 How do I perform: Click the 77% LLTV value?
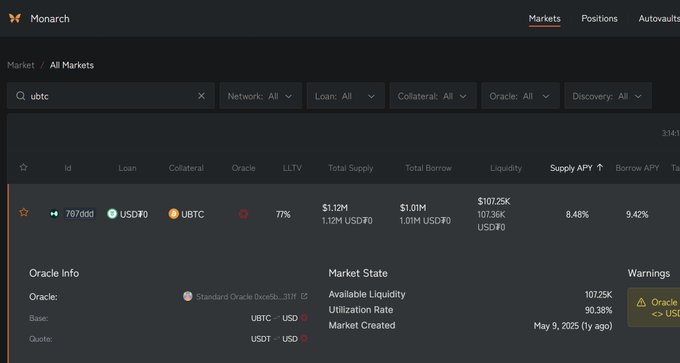pos(283,214)
